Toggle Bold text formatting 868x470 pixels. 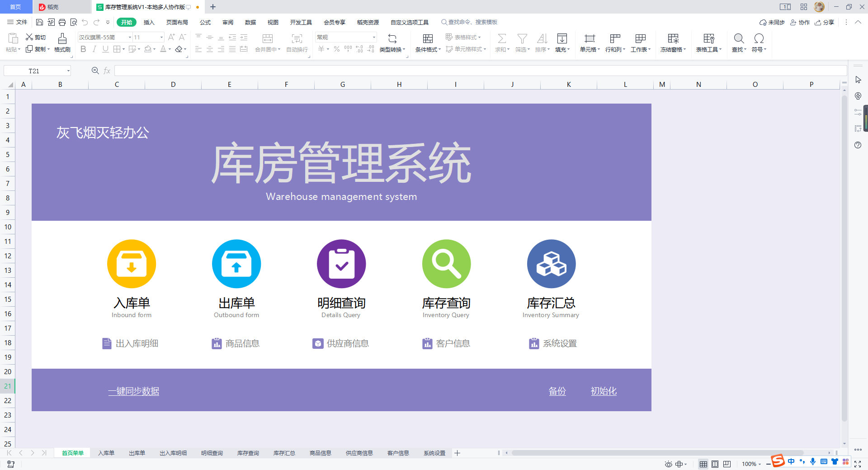(x=83, y=49)
